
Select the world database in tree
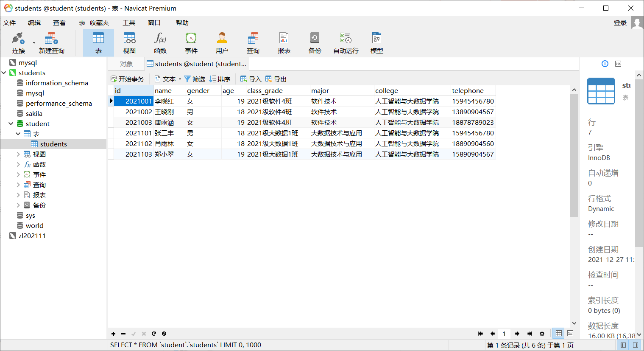click(x=34, y=225)
